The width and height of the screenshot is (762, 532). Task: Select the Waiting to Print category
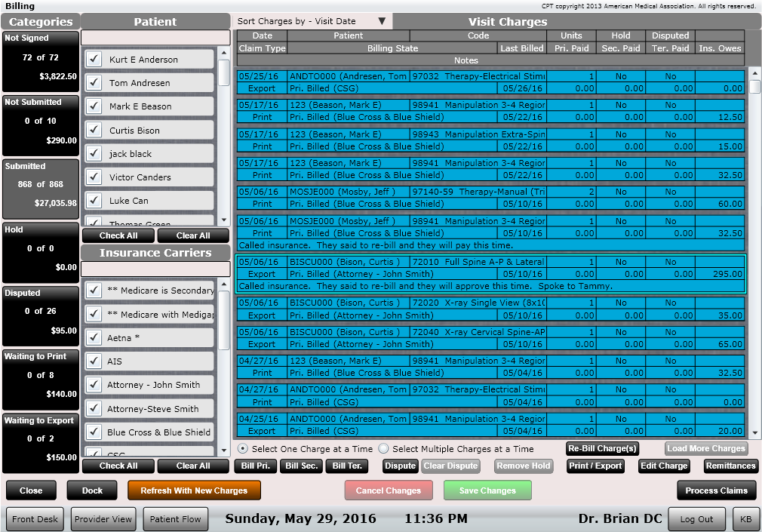pyautogui.click(x=40, y=380)
